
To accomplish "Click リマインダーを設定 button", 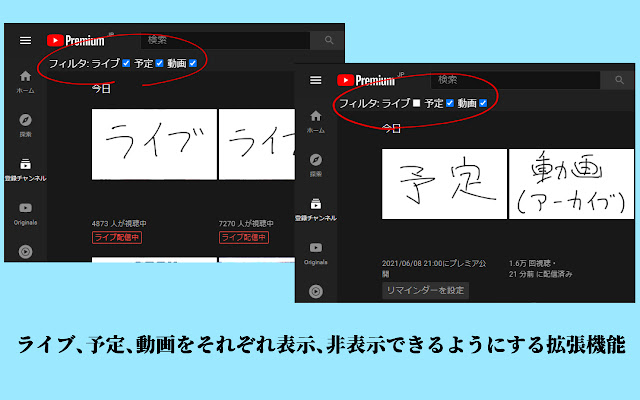I will (425, 291).
